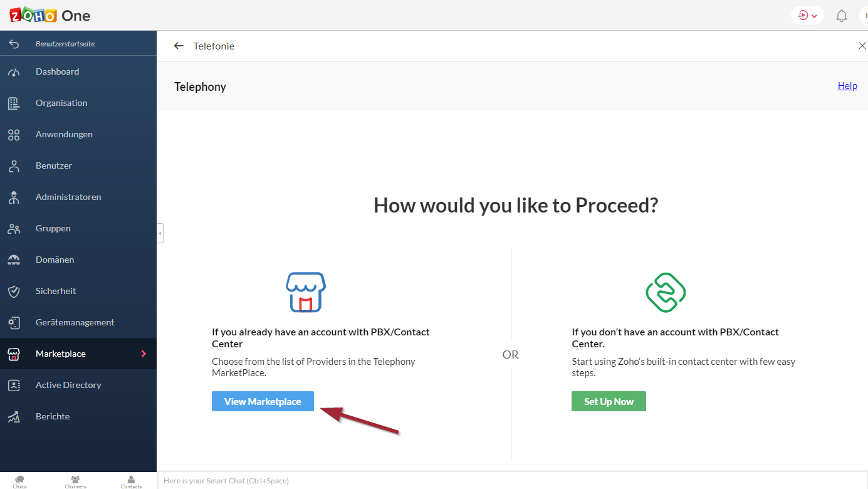
Task: Click the Marketplace store icon in sidebar
Action: 14,354
